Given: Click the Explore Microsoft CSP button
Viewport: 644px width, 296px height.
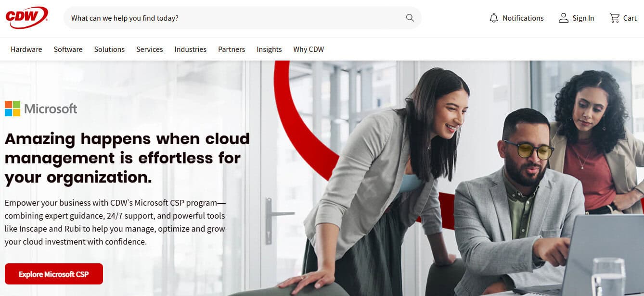Looking at the screenshot, I should point(53,274).
